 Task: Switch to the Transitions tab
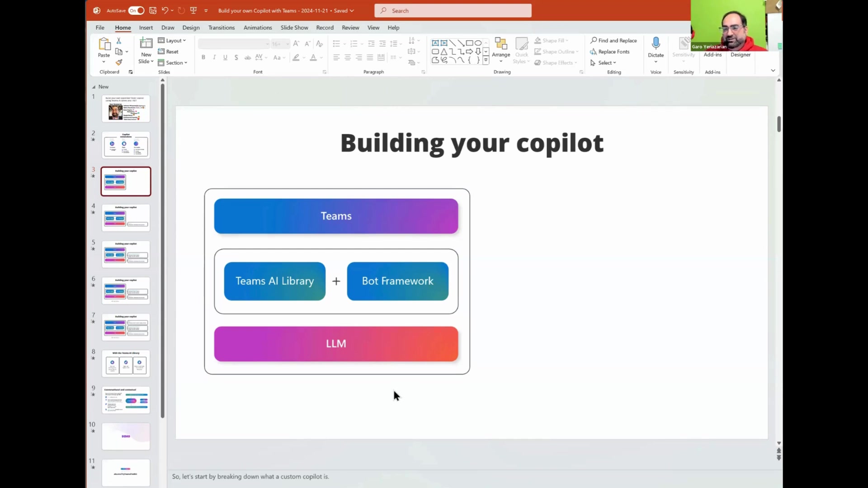tap(222, 28)
